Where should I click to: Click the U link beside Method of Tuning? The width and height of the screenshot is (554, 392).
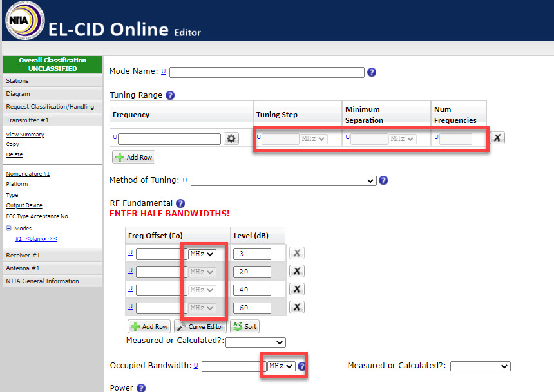(x=185, y=180)
